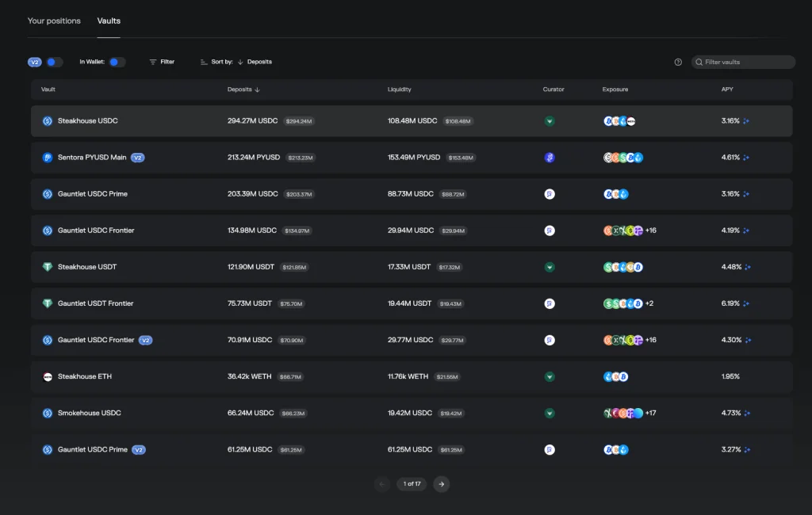Switch to Your positions tab

(x=54, y=21)
